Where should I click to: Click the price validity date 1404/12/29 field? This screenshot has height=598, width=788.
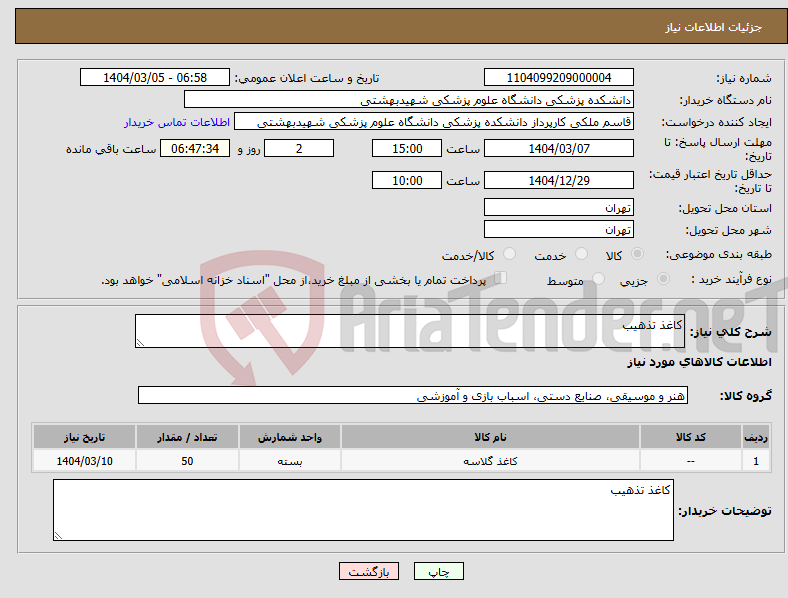pos(558,180)
